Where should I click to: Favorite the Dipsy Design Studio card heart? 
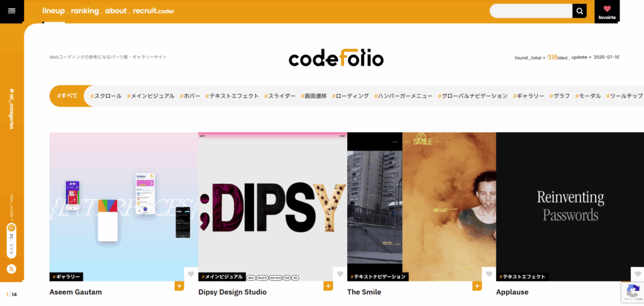tap(340, 274)
